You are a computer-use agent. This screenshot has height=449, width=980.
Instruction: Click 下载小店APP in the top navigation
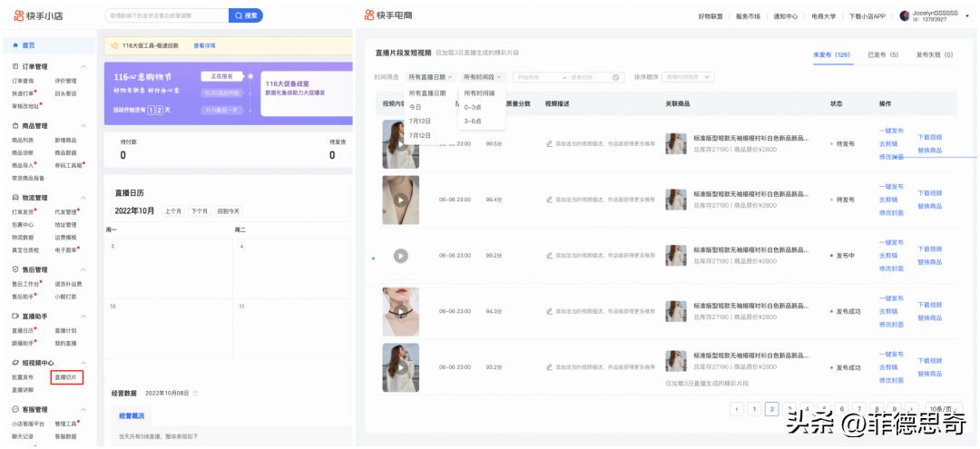point(867,16)
